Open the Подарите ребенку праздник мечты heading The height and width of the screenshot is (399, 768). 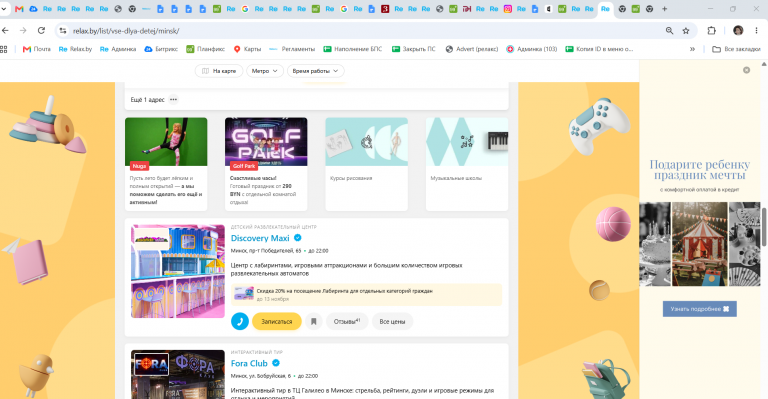pos(699,169)
